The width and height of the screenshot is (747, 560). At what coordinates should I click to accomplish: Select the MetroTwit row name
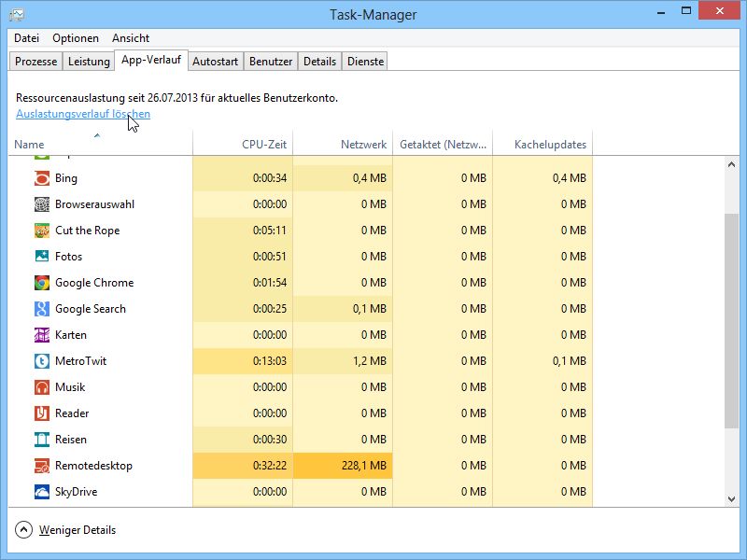pyautogui.click(x=80, y=361)
